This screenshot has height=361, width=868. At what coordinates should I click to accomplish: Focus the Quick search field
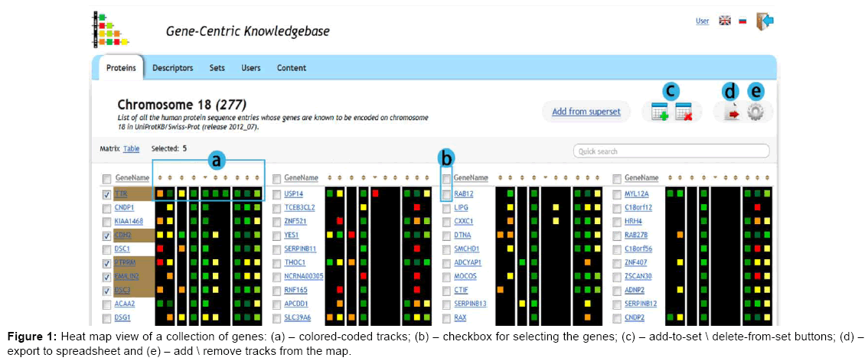click(671, 151)
